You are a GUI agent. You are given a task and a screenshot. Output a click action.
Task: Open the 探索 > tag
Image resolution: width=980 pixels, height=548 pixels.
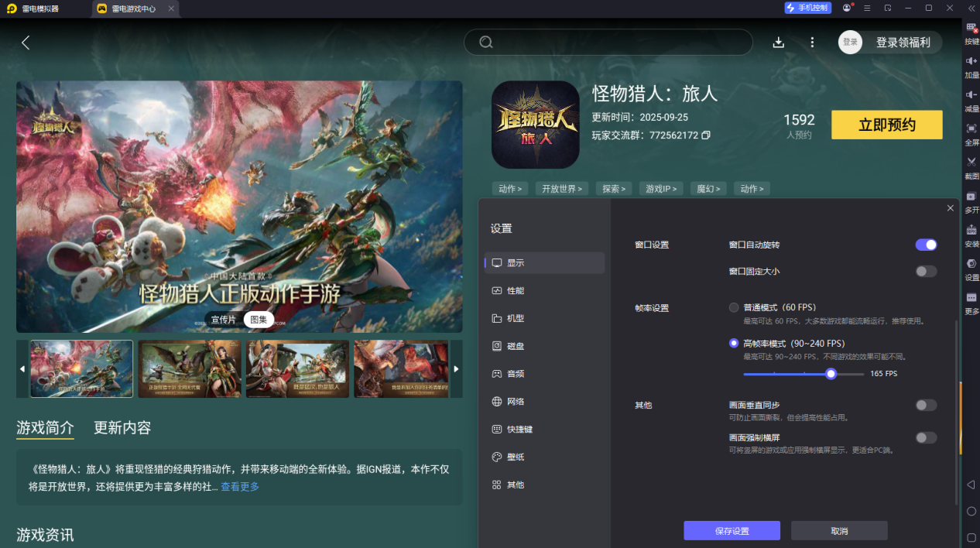point(615,189)
